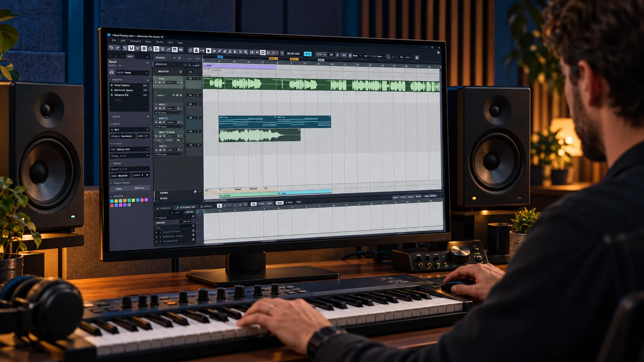Select the scissors split tool

(x=230, y=52)
